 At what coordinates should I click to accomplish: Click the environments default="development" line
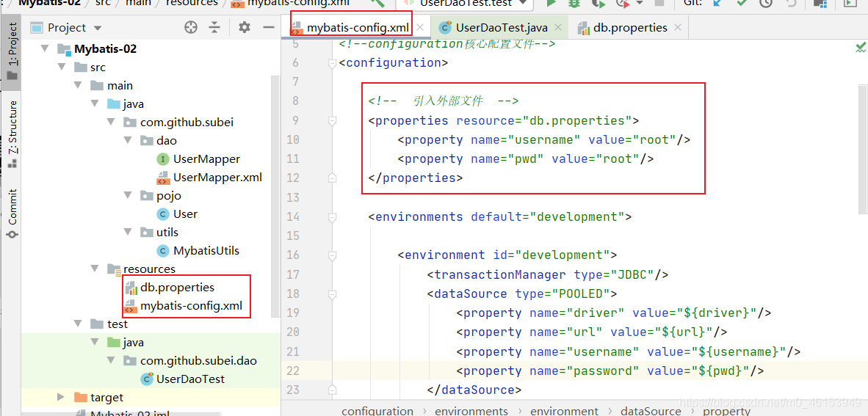pyautogui.click(x=500, y=217)
